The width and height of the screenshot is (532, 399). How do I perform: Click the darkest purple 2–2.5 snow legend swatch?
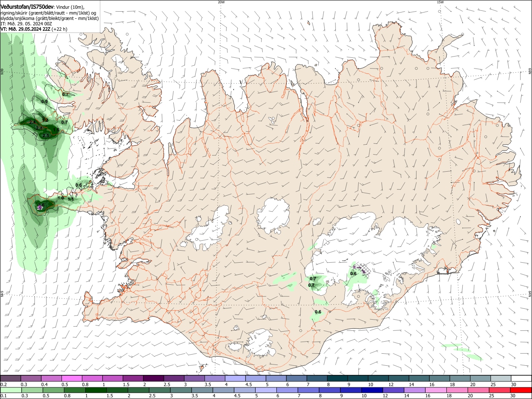(153, 379)
